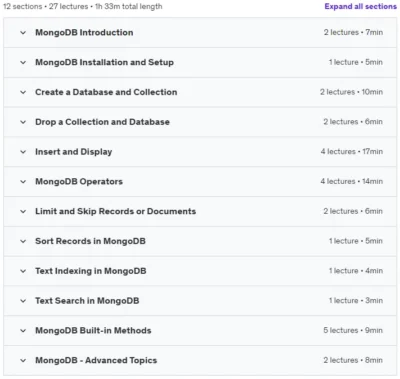Select Sort Records in MongoDB title
The height and width of the screenshot is (379, 400).
point(90,241)
